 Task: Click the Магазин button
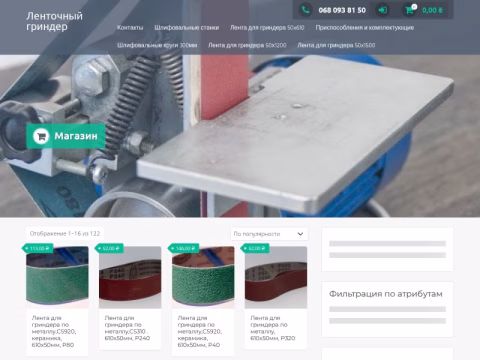point(66,136)
